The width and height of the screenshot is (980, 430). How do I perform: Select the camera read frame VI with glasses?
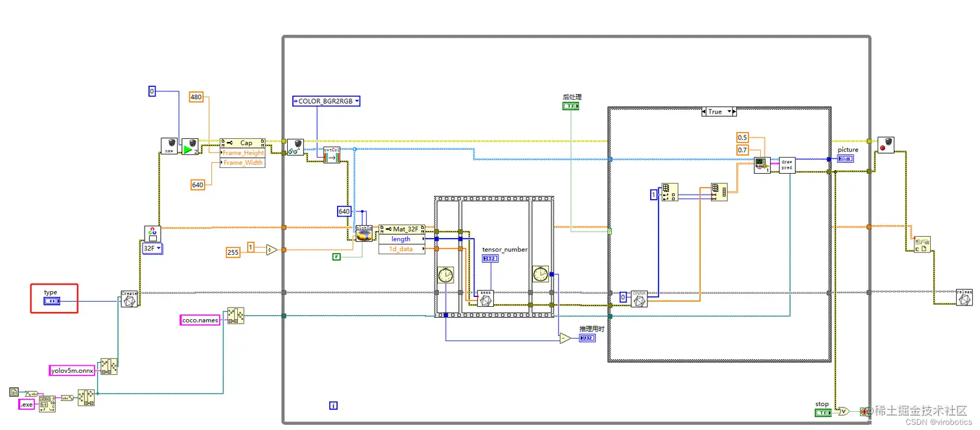295,146
